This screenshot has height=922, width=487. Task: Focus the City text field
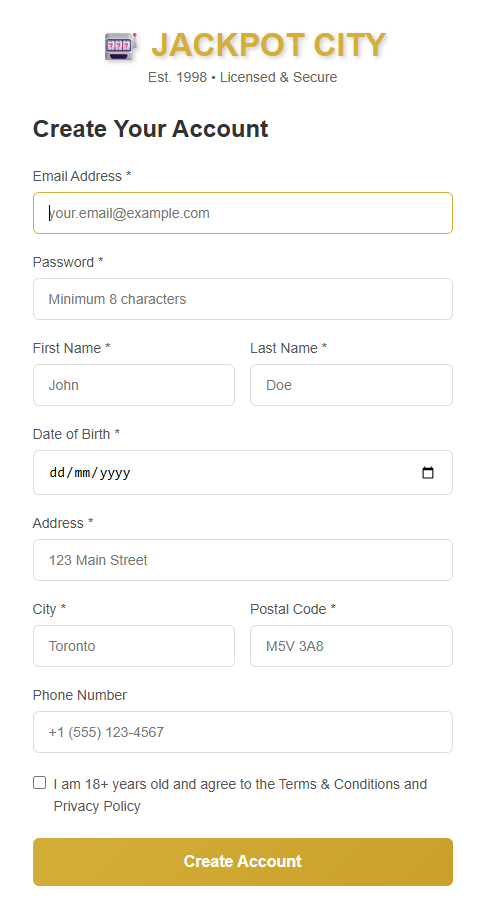point(134,646)
